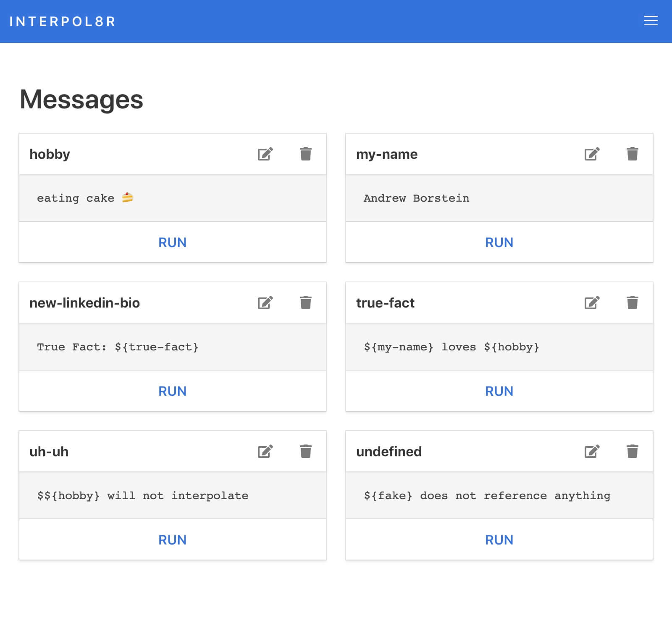Click the INTERPOL8R logo
Image resolution: width=672 pixels, height=626 pixels.
click(62, 21)
